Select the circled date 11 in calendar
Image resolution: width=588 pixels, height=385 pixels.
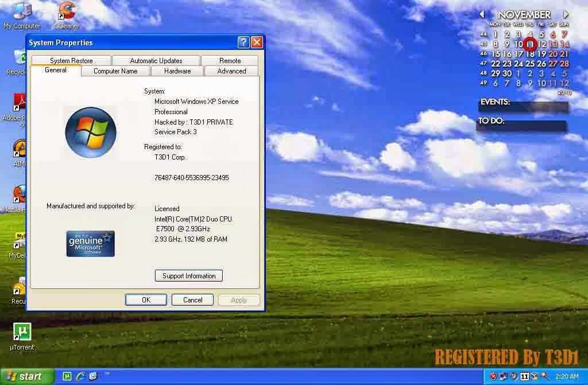(x=530, y=44)
